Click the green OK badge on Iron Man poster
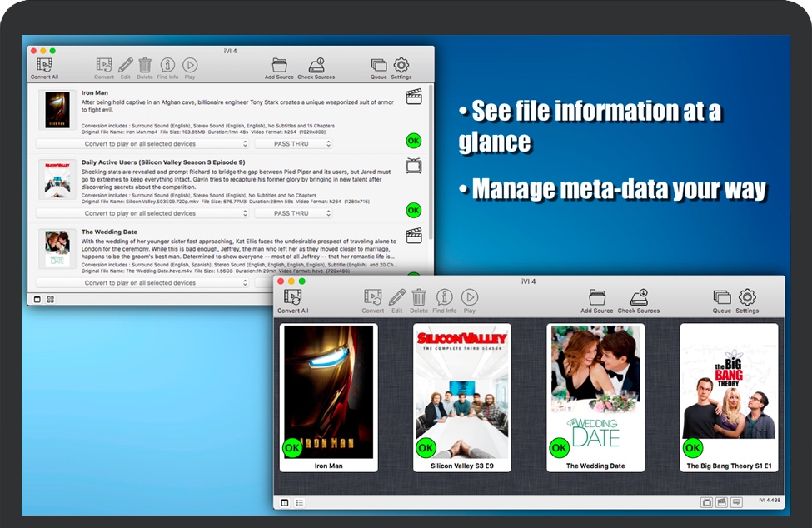 [292, 447]
